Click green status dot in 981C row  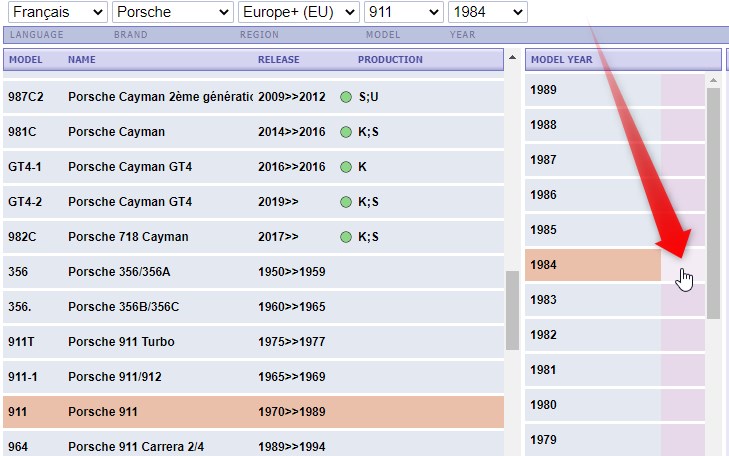coord(345,132)
